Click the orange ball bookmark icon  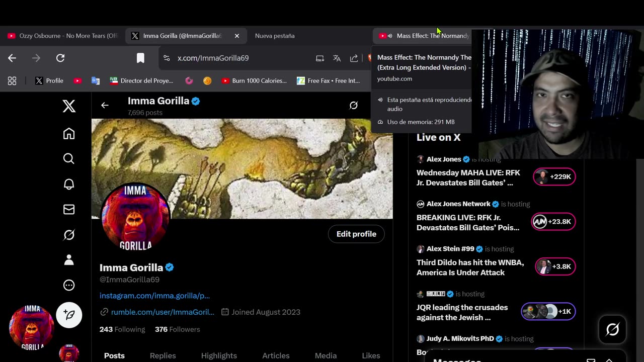[x=207, y=80]
